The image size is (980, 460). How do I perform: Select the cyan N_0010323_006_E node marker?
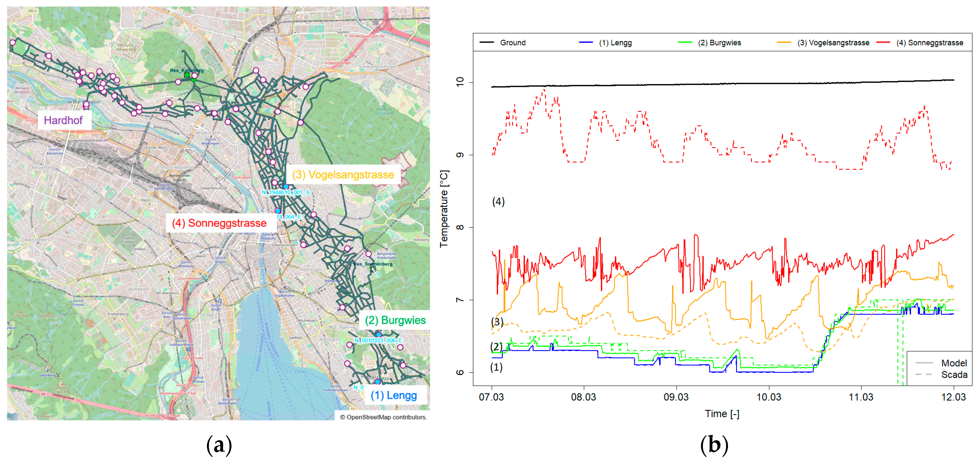pos(379,335)
